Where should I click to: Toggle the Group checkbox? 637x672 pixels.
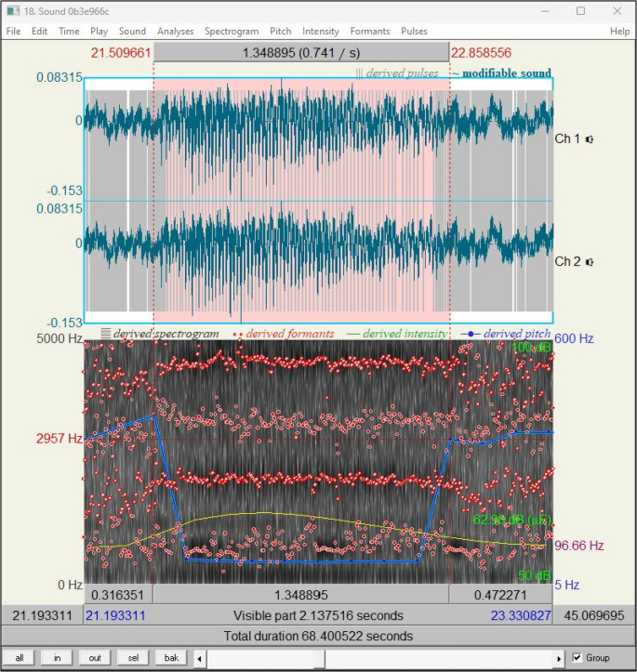[x=577, y=657]
